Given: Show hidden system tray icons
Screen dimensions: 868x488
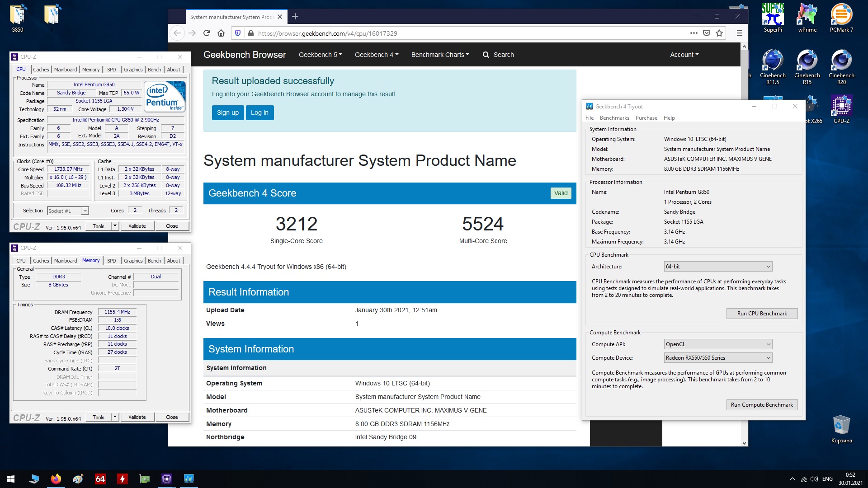Looking at the screenshot, I should click(792, 479).
